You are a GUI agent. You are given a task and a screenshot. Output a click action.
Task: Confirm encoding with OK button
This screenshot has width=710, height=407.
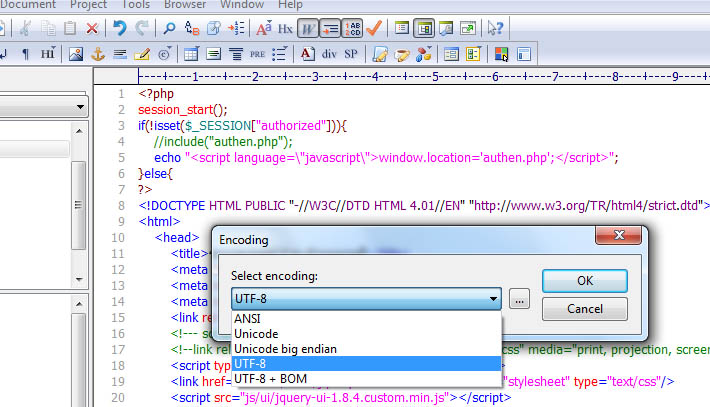(585, 281)
